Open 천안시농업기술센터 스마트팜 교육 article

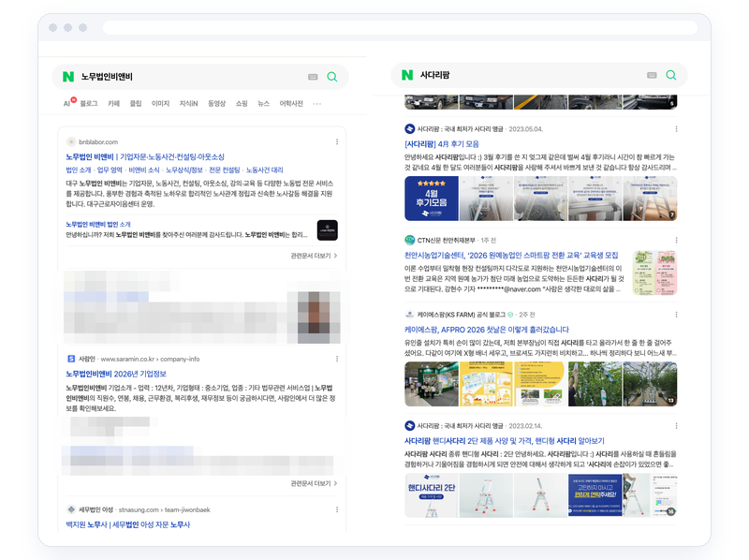tap(511, 255)
